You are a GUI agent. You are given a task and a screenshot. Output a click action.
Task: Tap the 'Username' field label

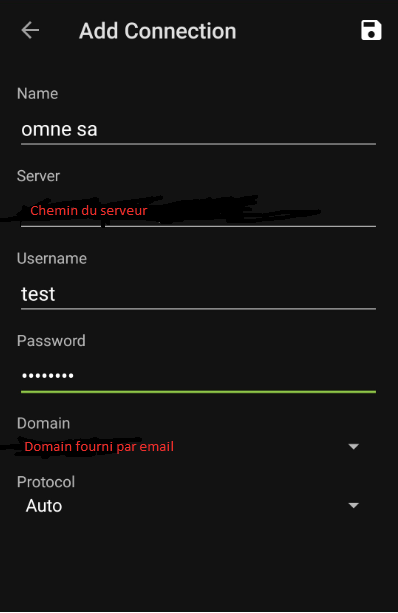point(52,258)
